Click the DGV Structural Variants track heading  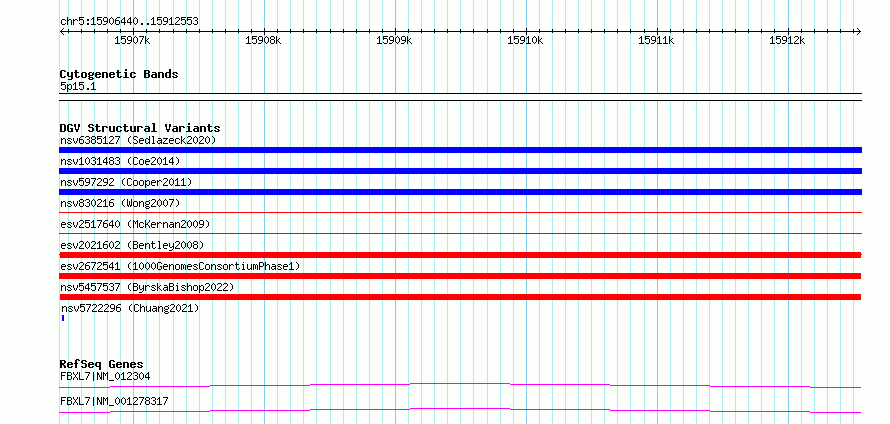pyautogui.click(x=140, y=128)
